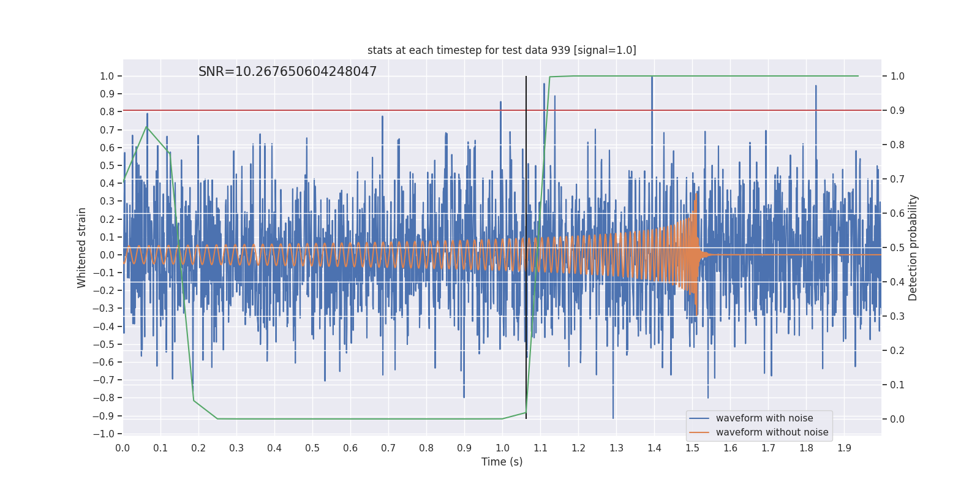Click the plot title mentioning test data 939
This screenshot has width=980, height=490.
pyautogui.click(x=502, y=50)
